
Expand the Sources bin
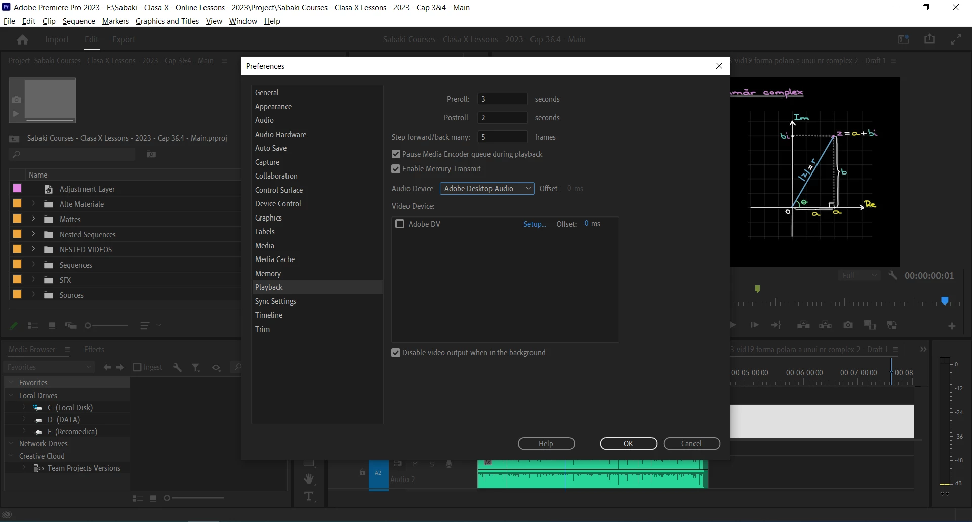[x=33, y=295]
